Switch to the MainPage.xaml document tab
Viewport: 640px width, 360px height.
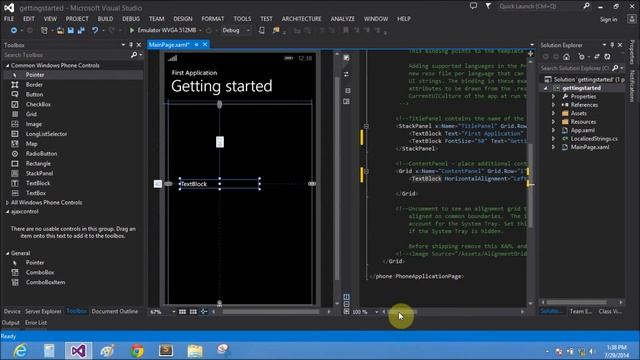(x=169, y=44)
